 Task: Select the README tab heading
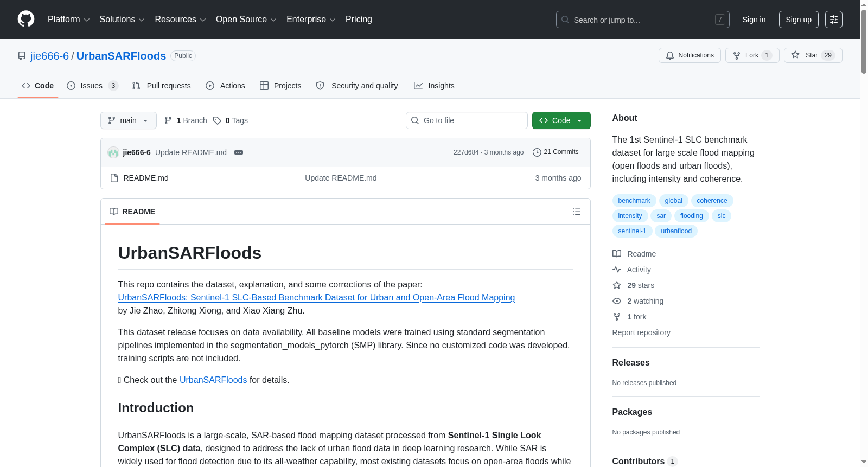click(132, 212)
